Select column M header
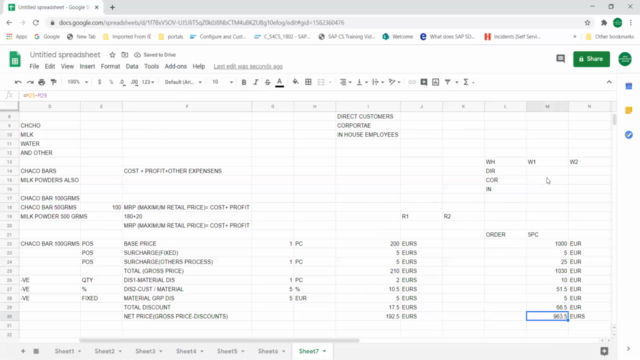 547,106
